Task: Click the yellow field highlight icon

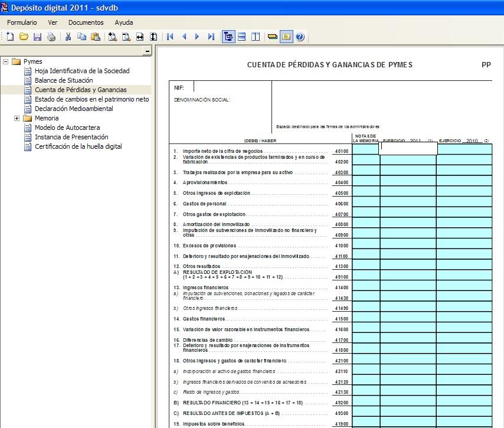Action: tap(273, 37)
